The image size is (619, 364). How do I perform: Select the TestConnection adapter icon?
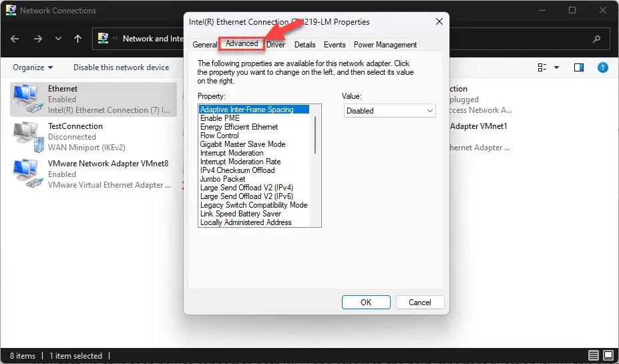pyautogui.click(x=27, y=137)
